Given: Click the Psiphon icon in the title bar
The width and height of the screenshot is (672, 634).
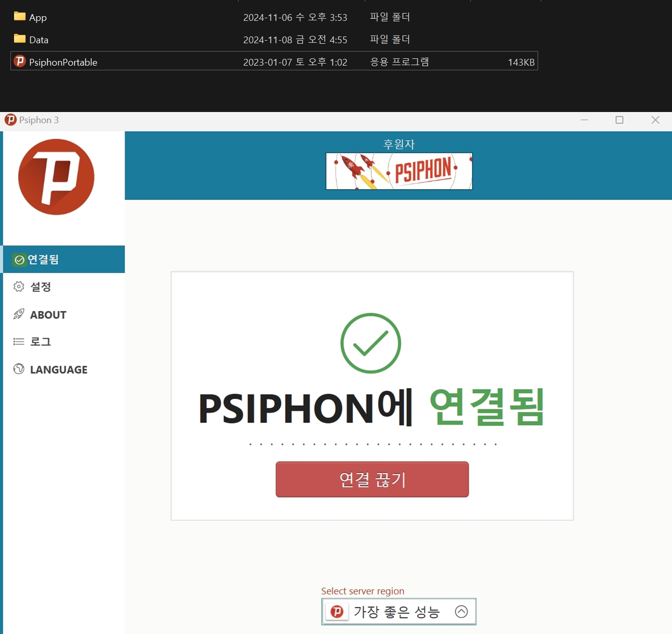Looking at the screenshot, I should 10,120.
